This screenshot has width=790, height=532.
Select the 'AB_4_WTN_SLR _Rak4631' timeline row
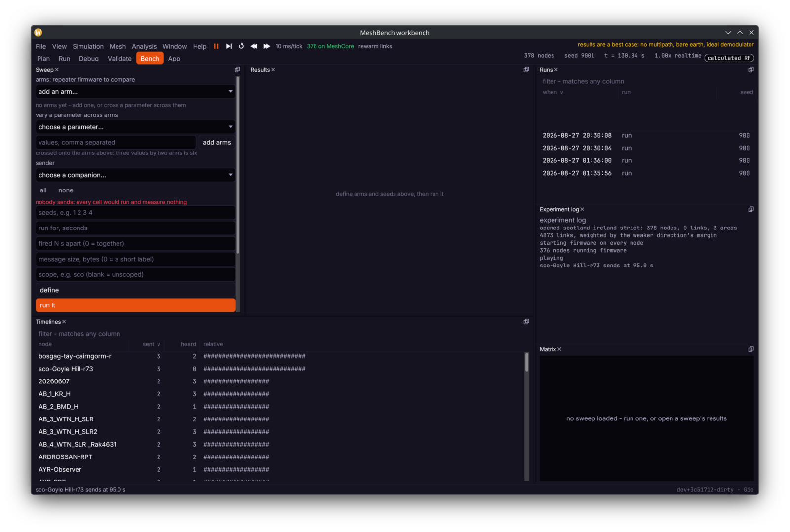click(x=279, y=444)
